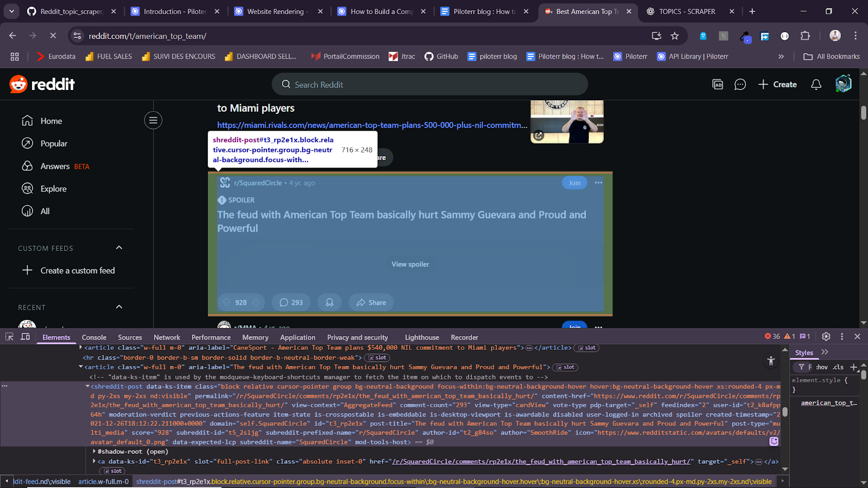The height and width of the screenshot is (488, 868).
Task: Switch to Performance tab in DevTools
Action: (x=211, y=337)
